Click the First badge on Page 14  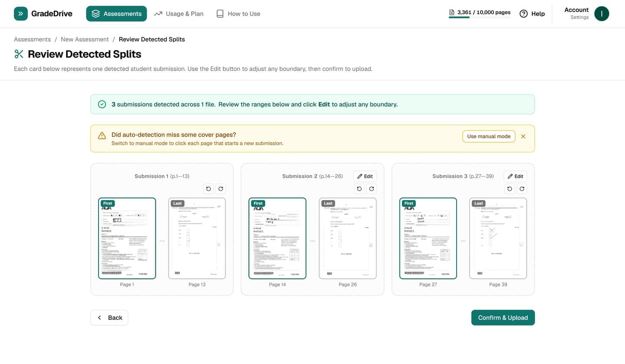tap(258, 203)
